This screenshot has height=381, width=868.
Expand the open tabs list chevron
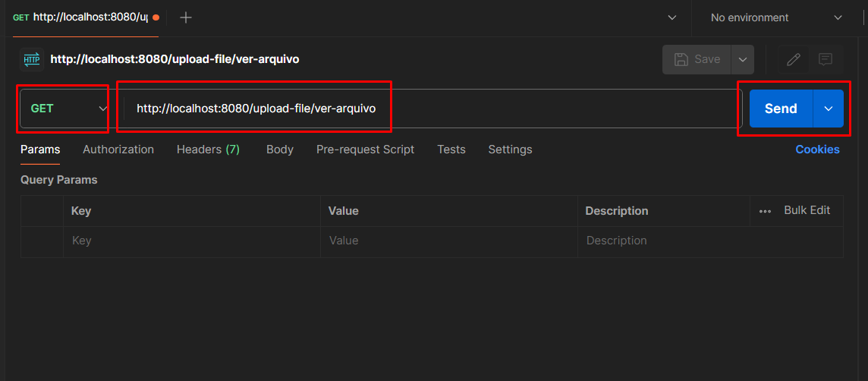coord(671,17)
